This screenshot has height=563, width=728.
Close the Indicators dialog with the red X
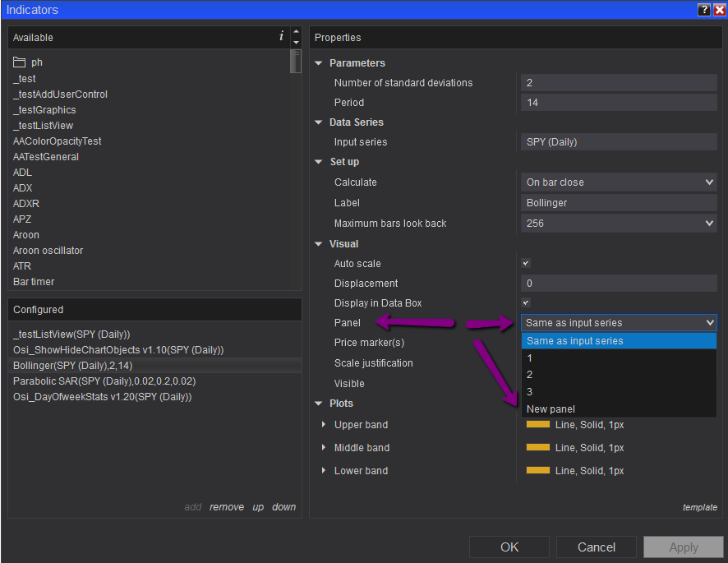pyautogui.click(x=719, y=10)
